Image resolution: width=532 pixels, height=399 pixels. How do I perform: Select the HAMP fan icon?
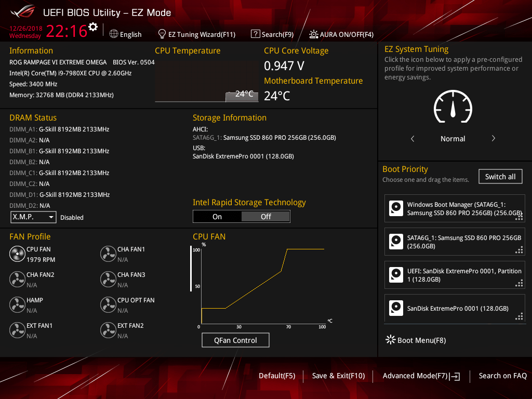point(17,304)
